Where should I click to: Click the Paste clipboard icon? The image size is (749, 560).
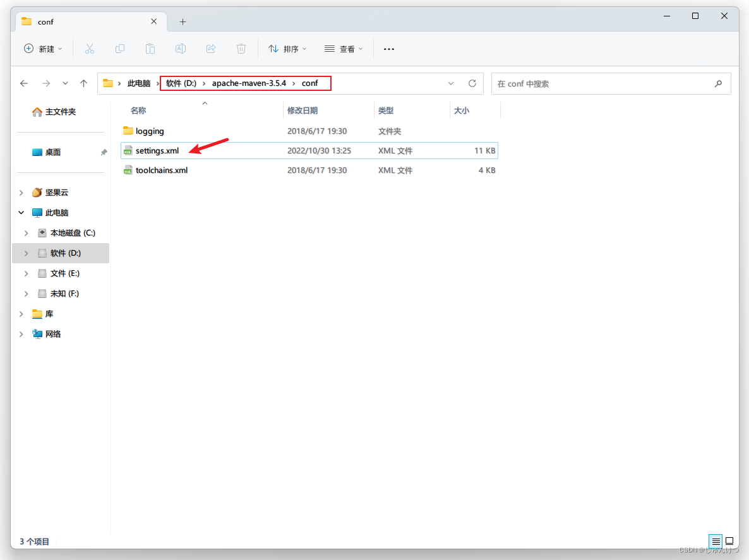click(x=150, y=49)
